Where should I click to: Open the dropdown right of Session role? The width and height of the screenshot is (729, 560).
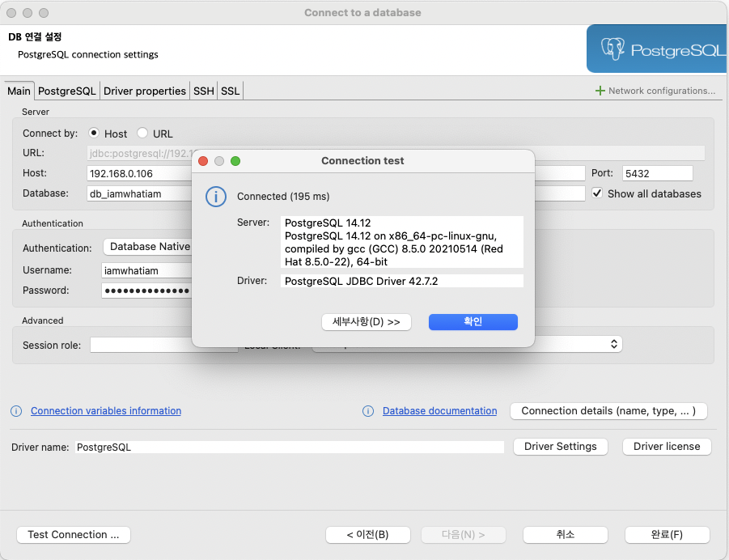[467, 344]
